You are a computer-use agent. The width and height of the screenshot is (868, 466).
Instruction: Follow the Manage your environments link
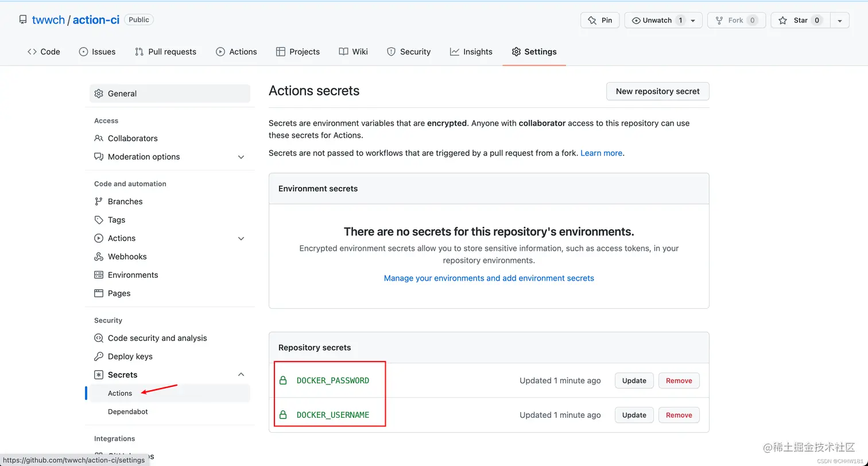coord(489,278)
